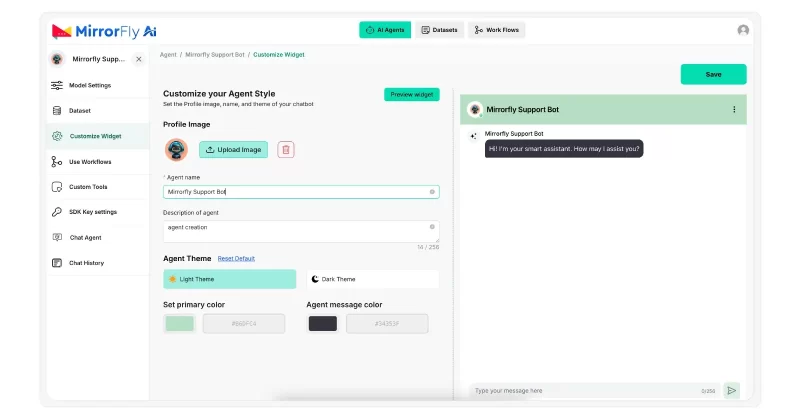Close the Mirrorfly Supp... agent panel
Image resolution: width=800 pixels, height=418 pixels.
point(139,59)
